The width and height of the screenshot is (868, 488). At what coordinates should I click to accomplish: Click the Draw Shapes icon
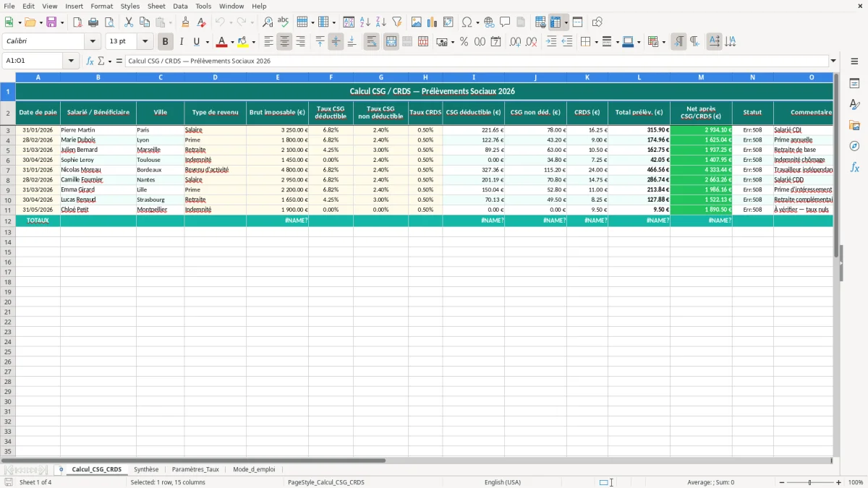pos(597,22)
